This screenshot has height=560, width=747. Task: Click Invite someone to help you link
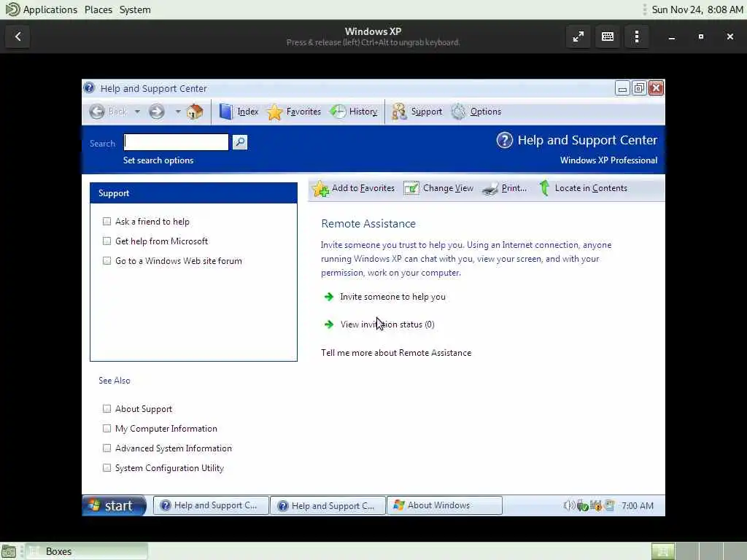point(392,297)
